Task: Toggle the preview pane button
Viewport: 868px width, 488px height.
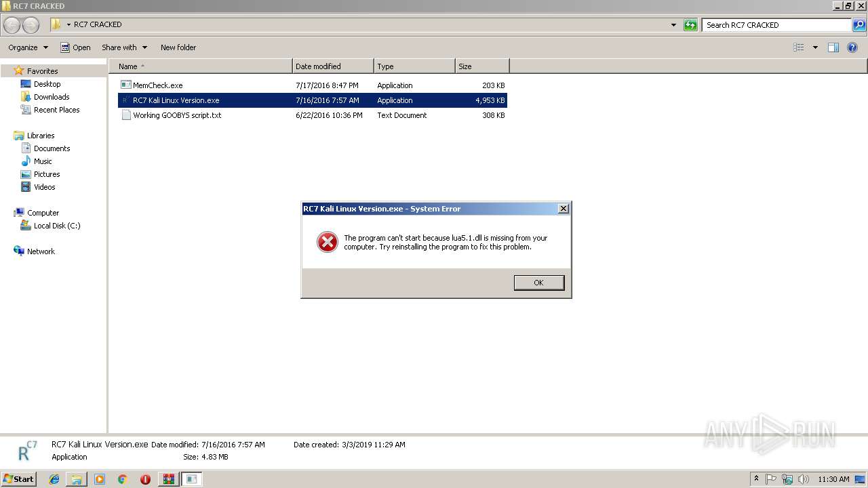Action: (833, 47)
